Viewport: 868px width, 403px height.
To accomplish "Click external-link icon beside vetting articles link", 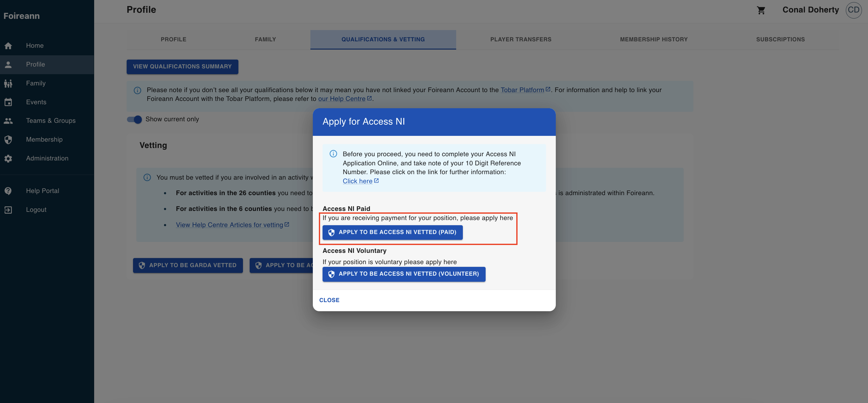I will 287,224.
